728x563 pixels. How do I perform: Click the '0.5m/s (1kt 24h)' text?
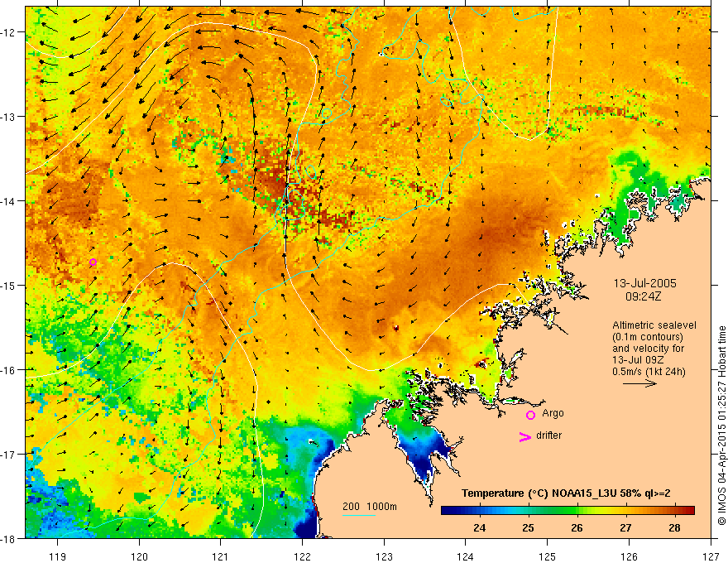coord(649,371)
